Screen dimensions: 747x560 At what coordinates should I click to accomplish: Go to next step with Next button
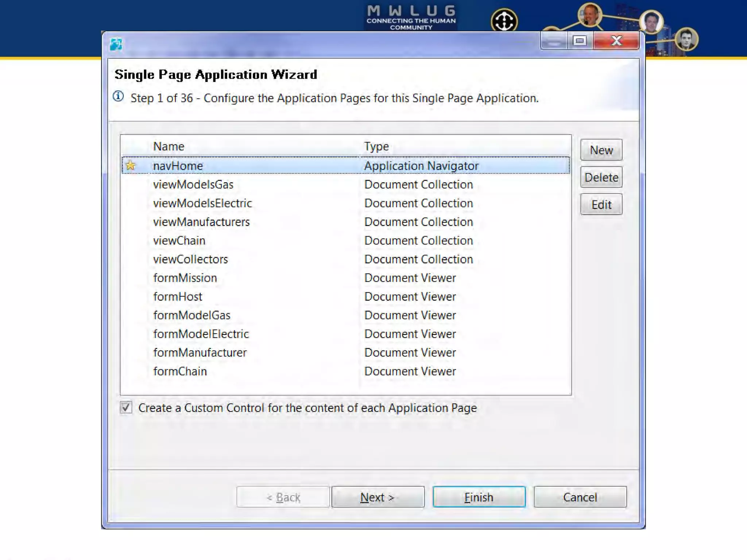[378, 497]
